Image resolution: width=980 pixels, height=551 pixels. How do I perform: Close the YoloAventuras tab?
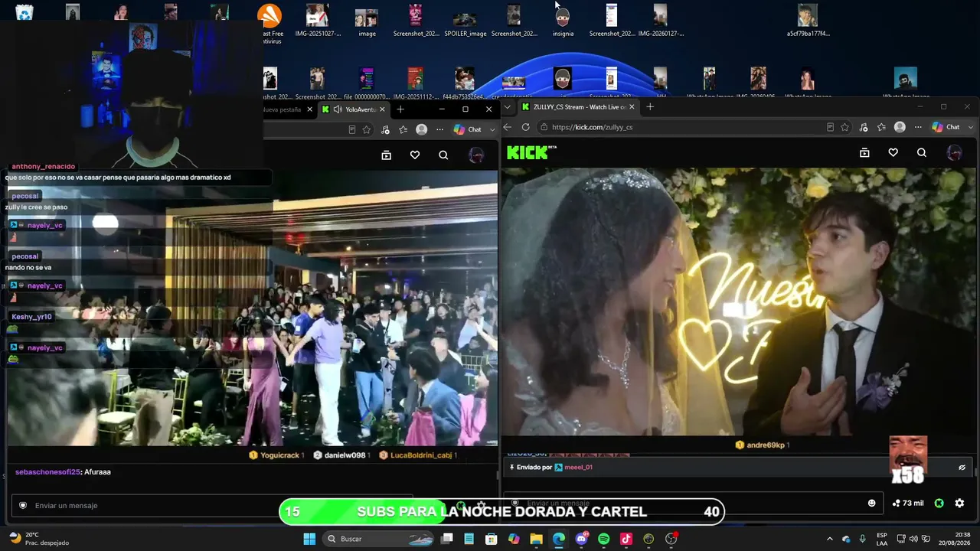coord(382,109)
